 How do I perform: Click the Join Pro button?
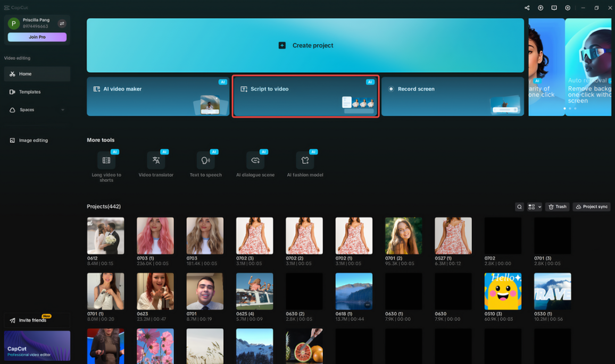[37, 37]
